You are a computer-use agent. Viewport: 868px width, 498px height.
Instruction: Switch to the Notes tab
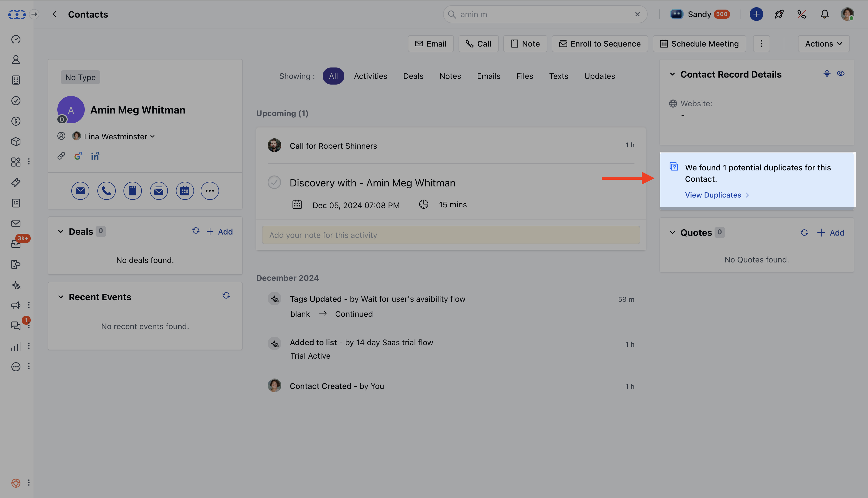point(450,76)
